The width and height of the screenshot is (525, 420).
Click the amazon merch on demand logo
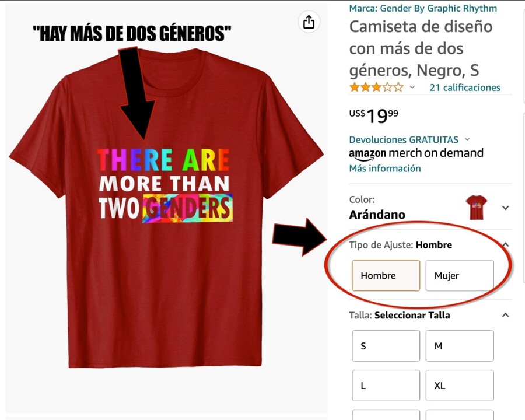(416, 154)
